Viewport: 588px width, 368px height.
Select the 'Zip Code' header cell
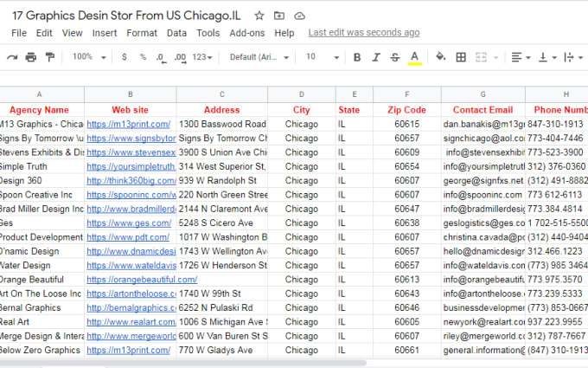[x=407, y=110]
